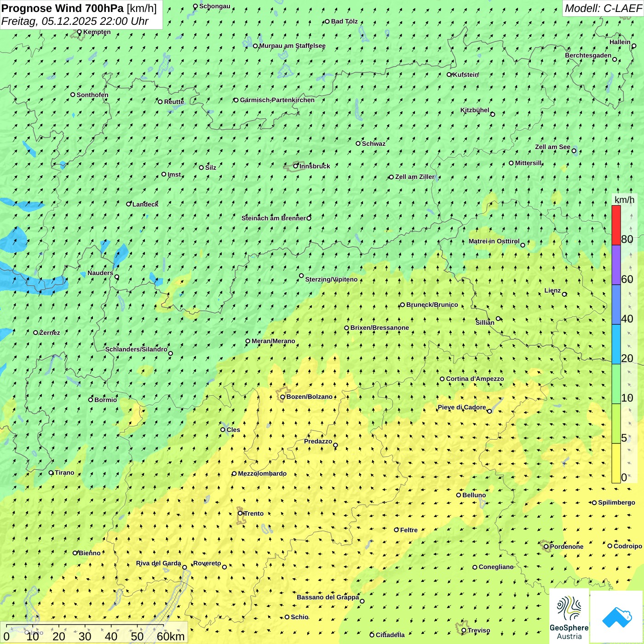Image resolution: width=644 pixels, height=644 pixels.
Task: Click the "60km" scale bar label
Action: (x=171, y=636)
